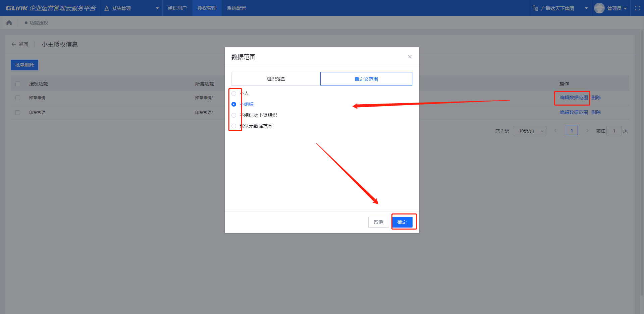Click the 小王授权信息 page title

(60, 44)
